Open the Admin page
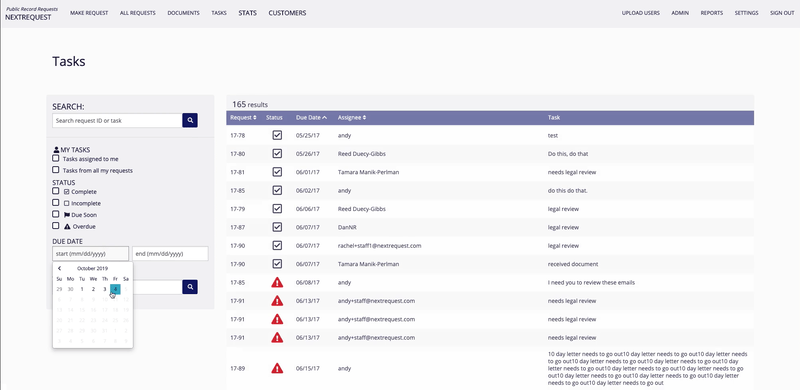Image resolution: width=800 pixels, height=390 pixels. click(680, 13)
